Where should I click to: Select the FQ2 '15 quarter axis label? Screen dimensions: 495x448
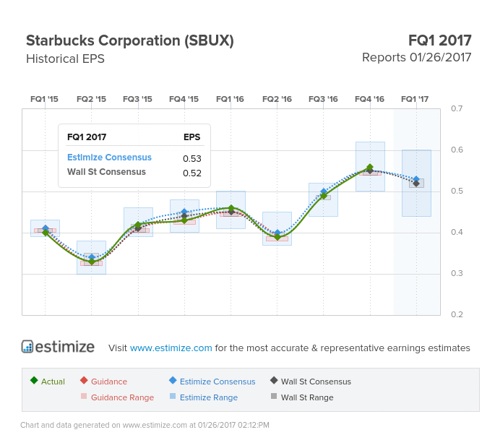(91, 99)
